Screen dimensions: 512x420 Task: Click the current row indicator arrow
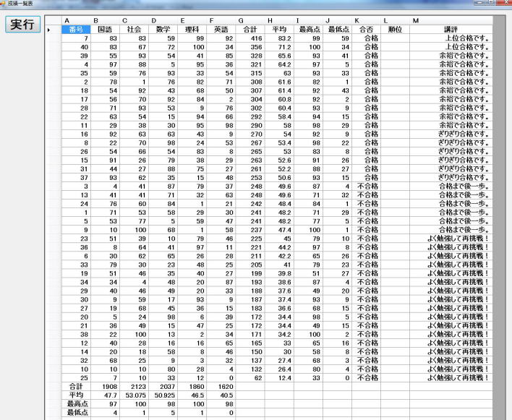pyautogui.click(x=48, y=30)
